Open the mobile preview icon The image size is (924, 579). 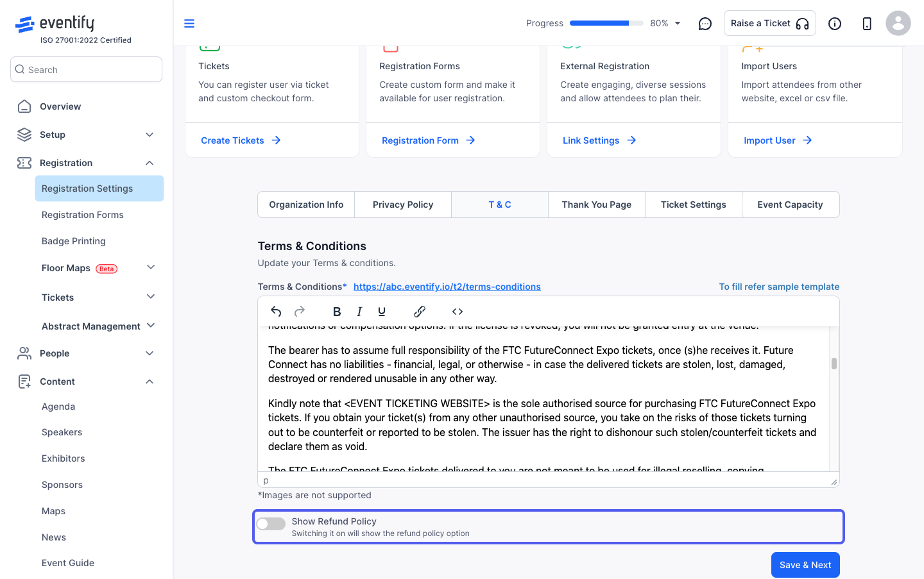[x=867, y=24]
